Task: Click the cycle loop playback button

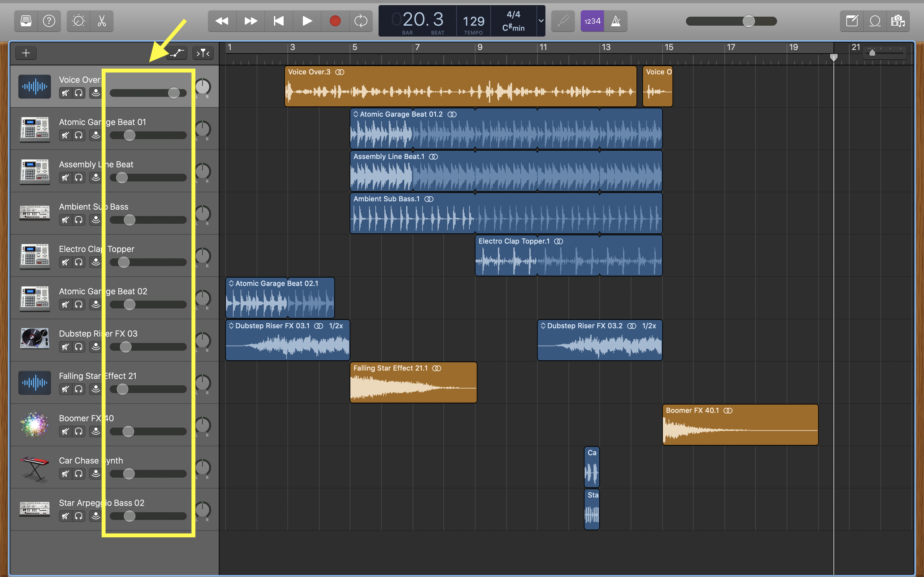Action: pyautogui.click(x=360, y=21)
